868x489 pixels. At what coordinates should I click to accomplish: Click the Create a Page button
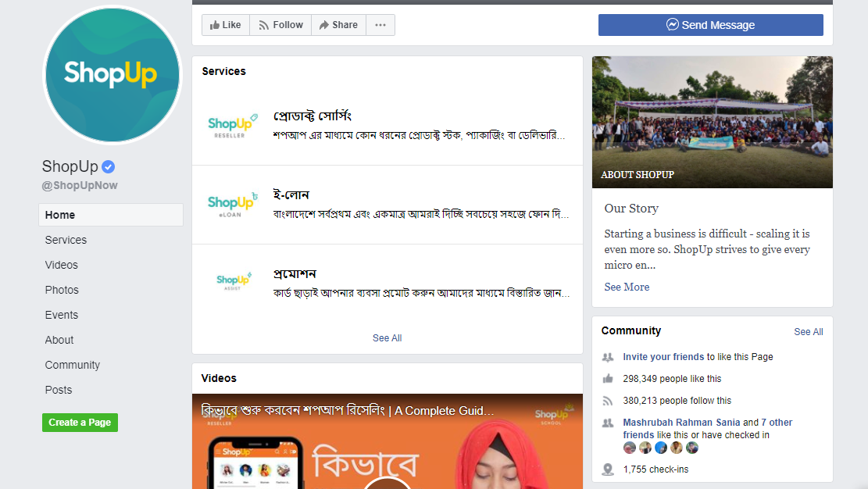(x=80, y=422)
